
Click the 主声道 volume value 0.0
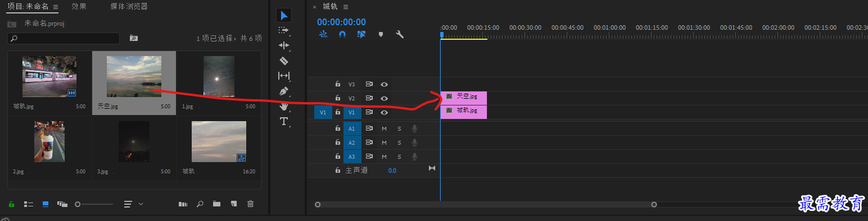click(392, 171)
